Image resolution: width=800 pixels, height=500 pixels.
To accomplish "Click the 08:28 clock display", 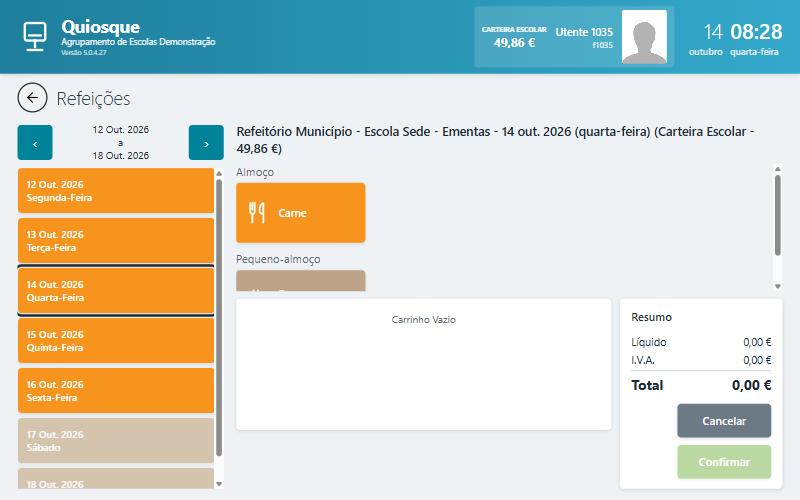I will coord(756,32).
